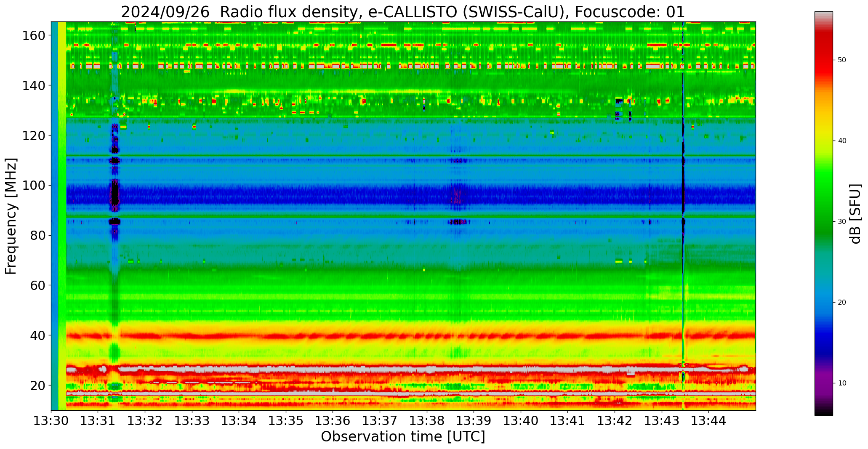Click the 13:33 time tick label
Image resolution: width=868 pixels, height=449 pixels.
(192, 420)
